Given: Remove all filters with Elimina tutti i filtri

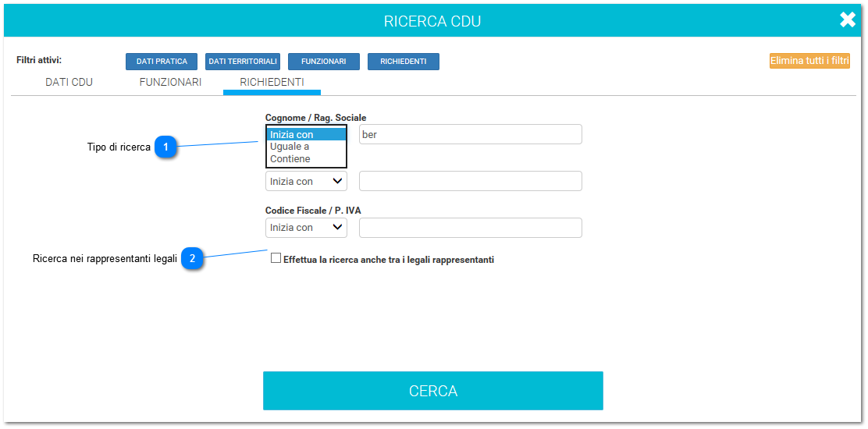Looking at the screenshot, I should point(810,61).
